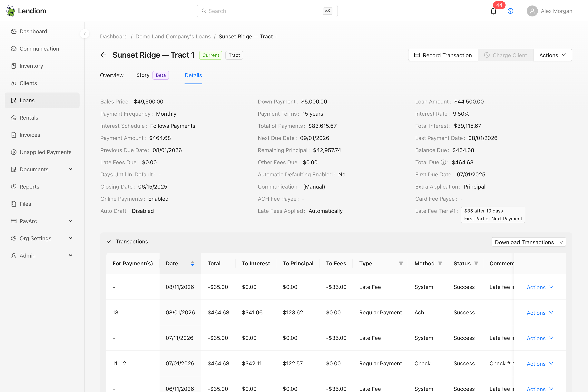
Task: Go back using the left arrow
Action: tap(103, 55)
